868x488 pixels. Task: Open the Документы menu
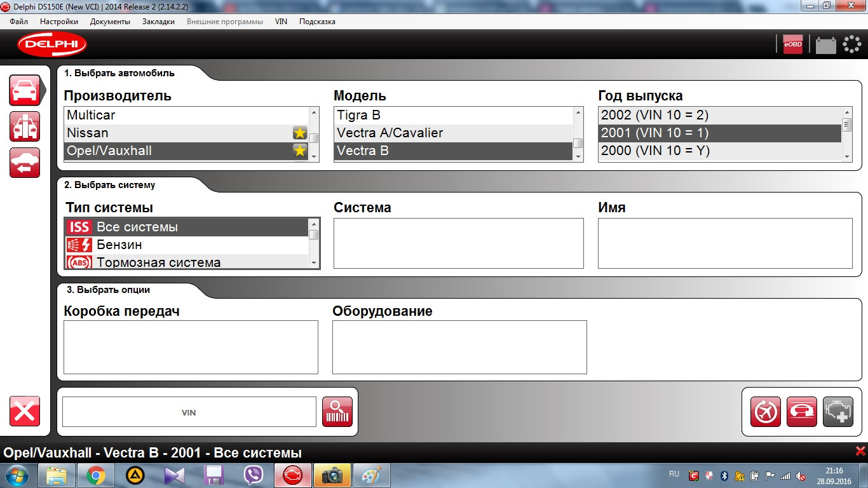(110, 22)
